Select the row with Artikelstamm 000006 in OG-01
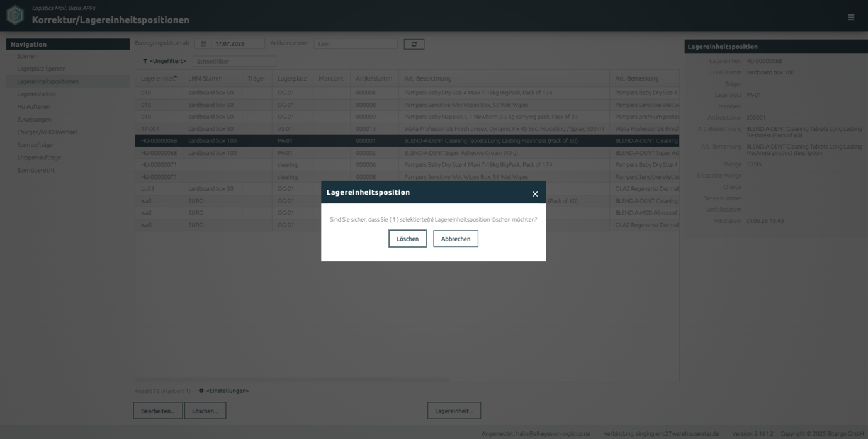Viewport: 868px width, 439px height. point(407,93)
